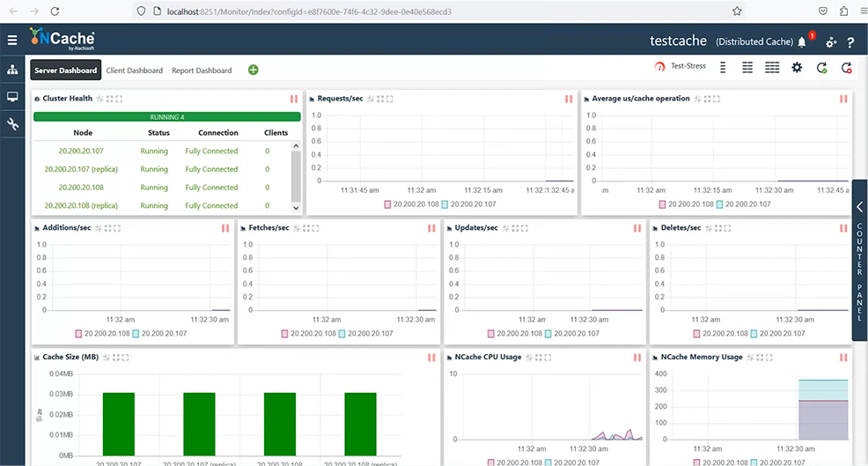868x466 pixels.
Task: Maximize the Additions/sec chart panel
Action: [117, 228]
